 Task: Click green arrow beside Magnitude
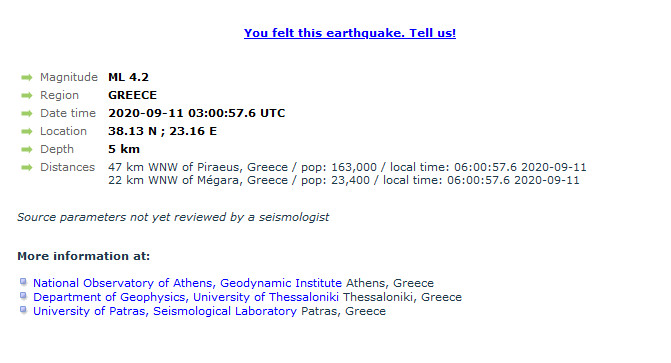pyautogui.click(x=27, y=77)
